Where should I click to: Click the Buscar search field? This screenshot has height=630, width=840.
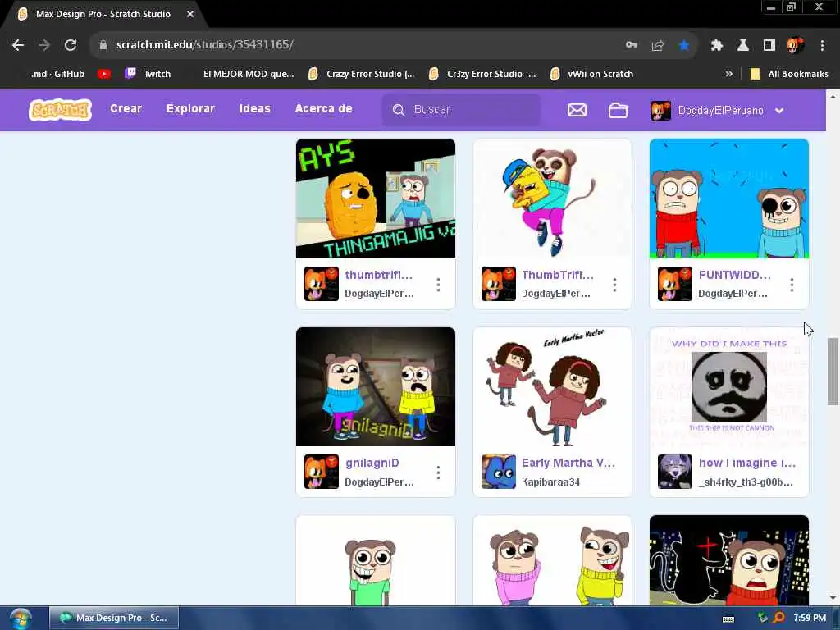(x=461, y=110)
